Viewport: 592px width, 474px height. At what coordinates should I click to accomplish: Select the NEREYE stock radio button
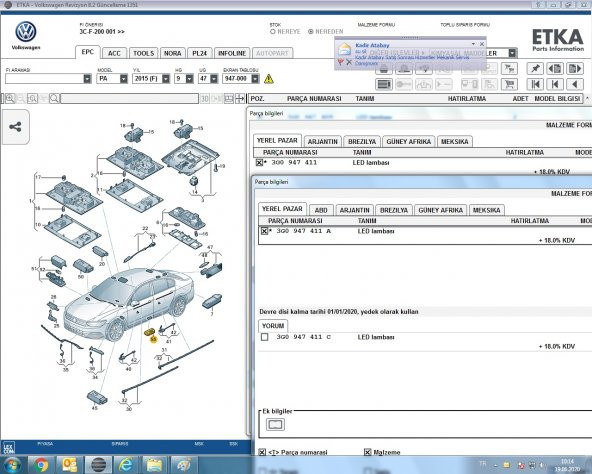[273, 32]
